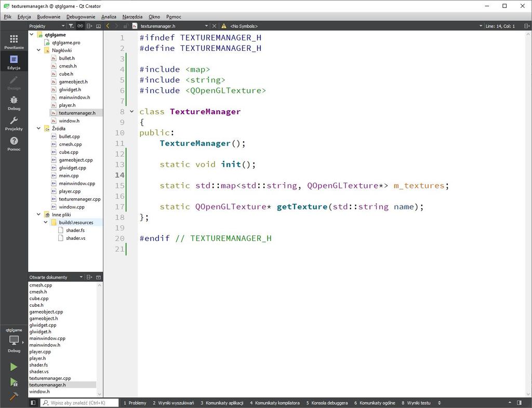Split the editor view icon at top right
This screenshot has width=532, height=408.
527,26
